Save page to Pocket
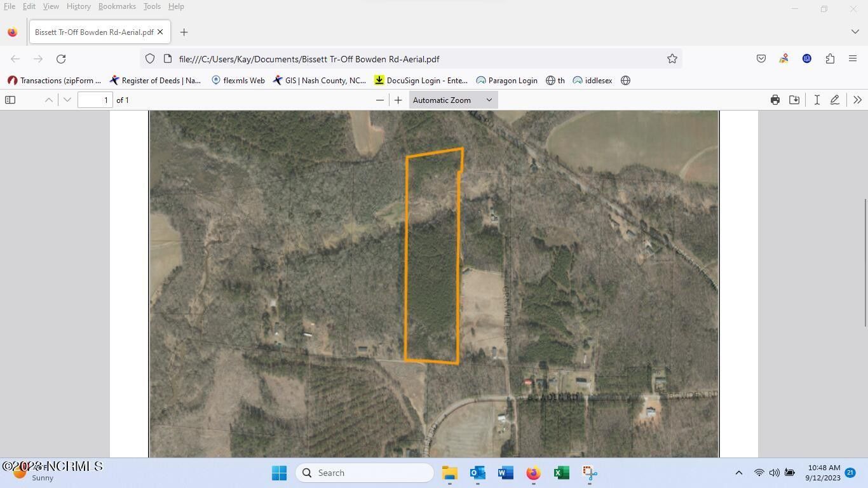 coord(761,58)
